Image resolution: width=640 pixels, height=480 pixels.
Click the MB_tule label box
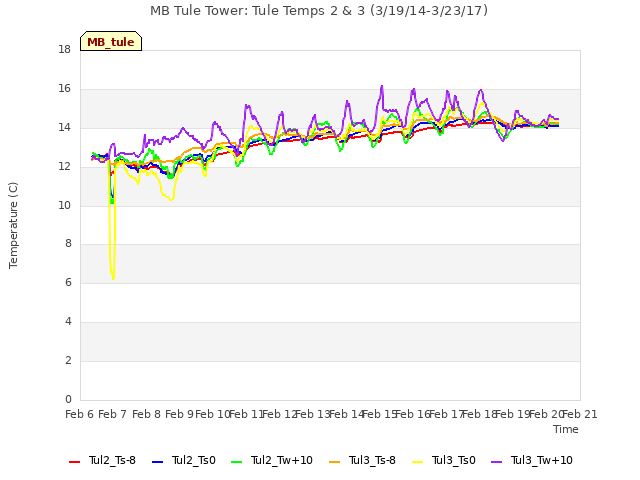click(x=111, y=41)
